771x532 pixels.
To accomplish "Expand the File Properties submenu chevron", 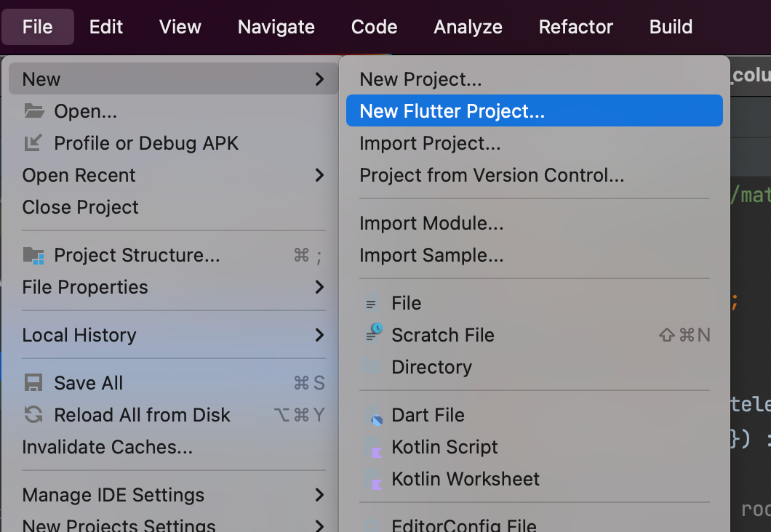I will (319, 287).
